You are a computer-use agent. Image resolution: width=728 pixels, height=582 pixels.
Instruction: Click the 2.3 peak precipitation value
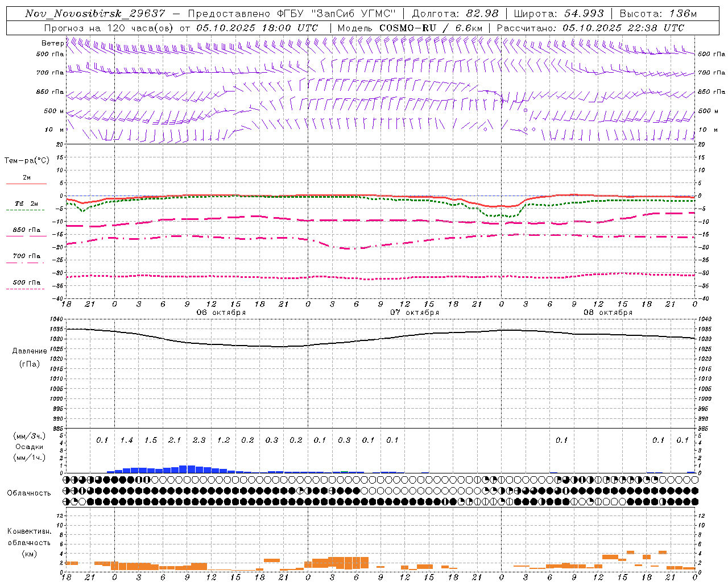tap(199, 440)
